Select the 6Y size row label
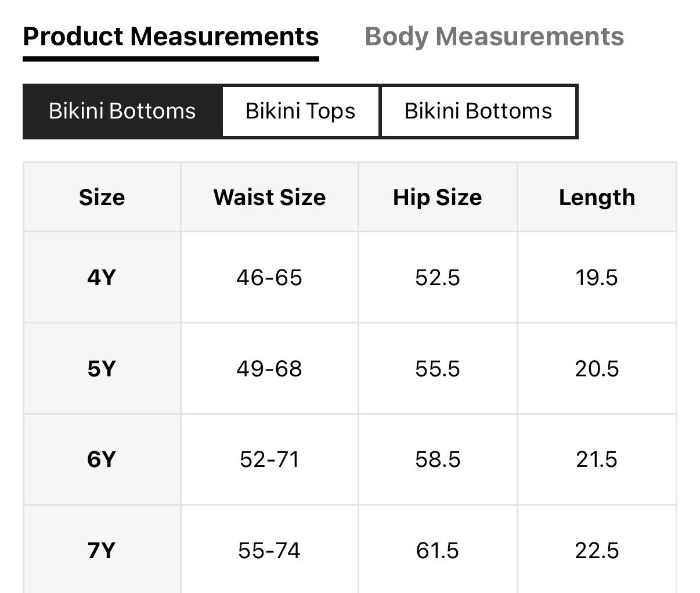 102,459
